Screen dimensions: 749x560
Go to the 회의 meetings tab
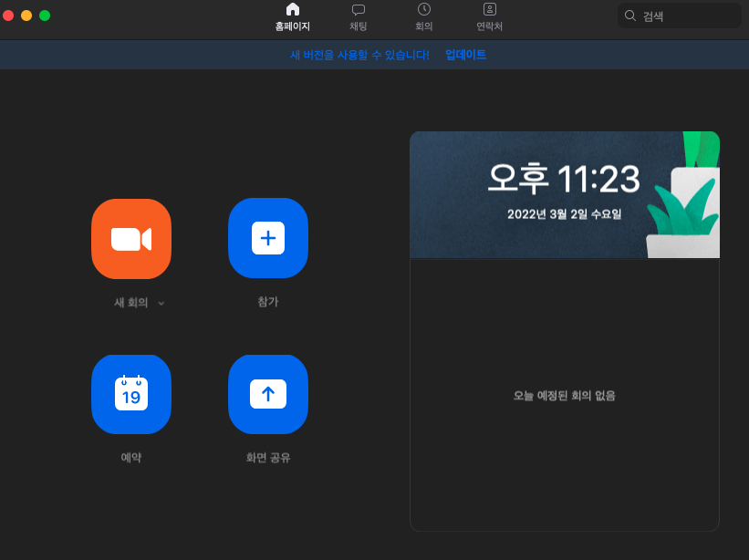tap(424, 16)
